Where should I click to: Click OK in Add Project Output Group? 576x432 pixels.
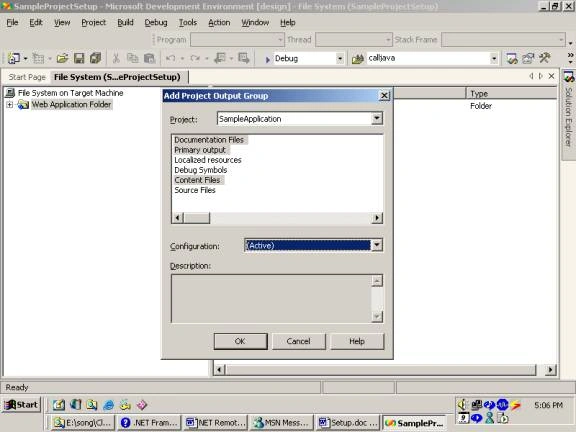[241, 341]
